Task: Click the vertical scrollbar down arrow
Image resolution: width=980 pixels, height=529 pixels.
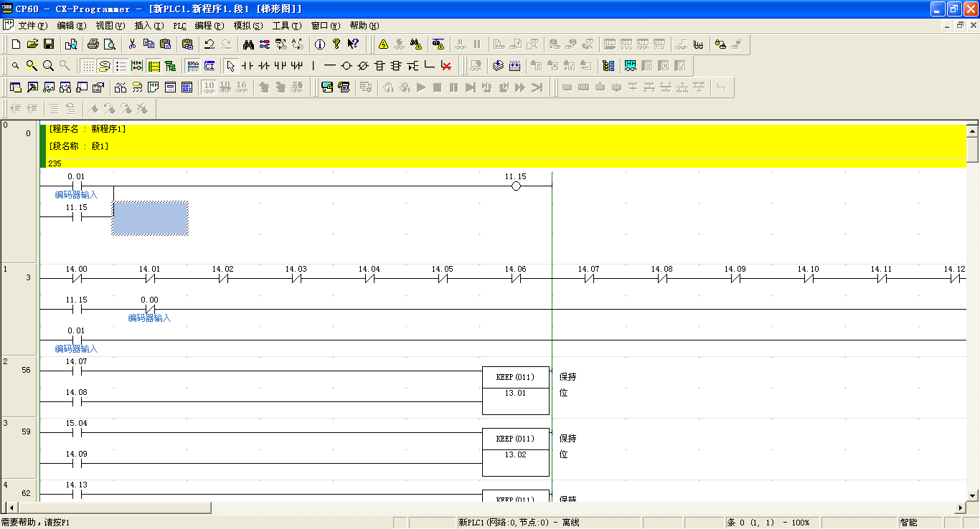Action: coord(973,495)
